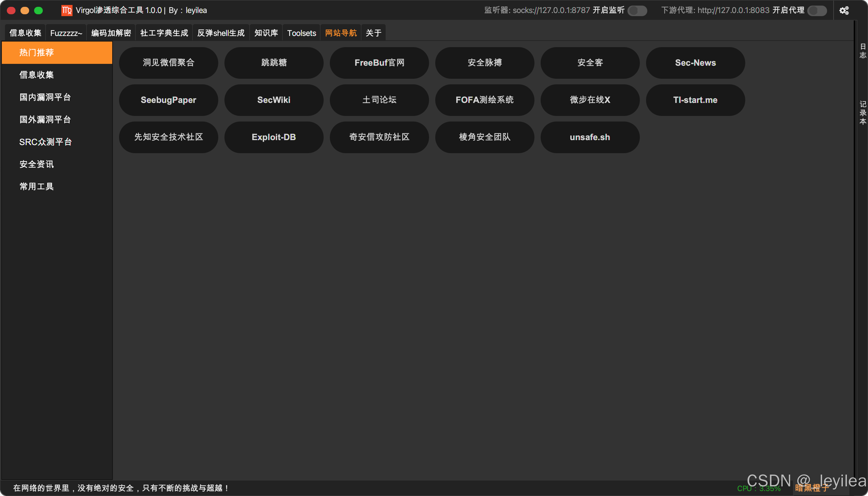Select SRC众测平台 sidebar category
Image resolution: width=868 pixels, height=496 pixels.
(x=46, y=142)
